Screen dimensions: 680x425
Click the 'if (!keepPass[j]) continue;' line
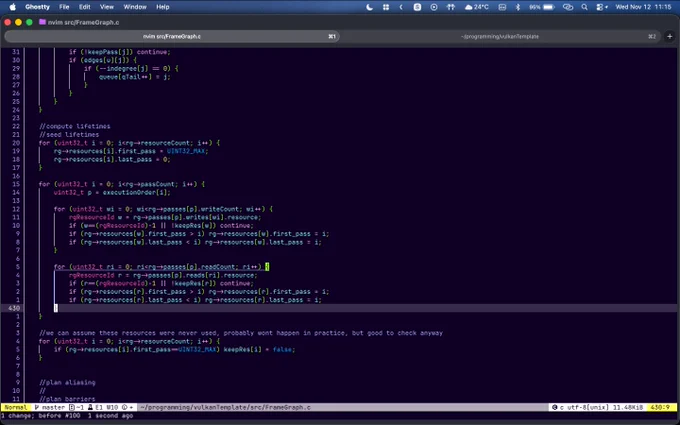[x=120, y=52]
